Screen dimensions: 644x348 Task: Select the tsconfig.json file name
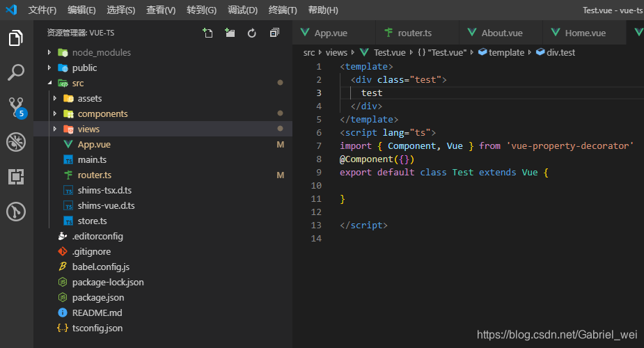97,328
